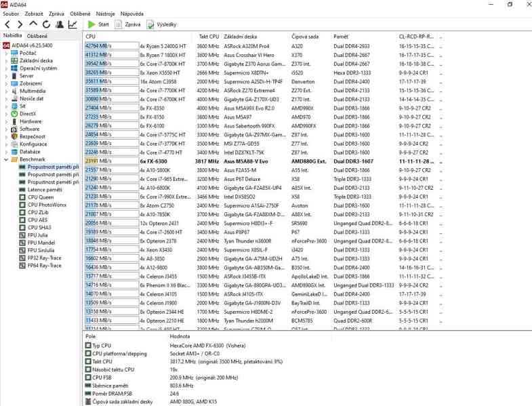Select the 4x Celeron J1900 row
The width and height of the screenshot is (532, 406).
[263, 303]
